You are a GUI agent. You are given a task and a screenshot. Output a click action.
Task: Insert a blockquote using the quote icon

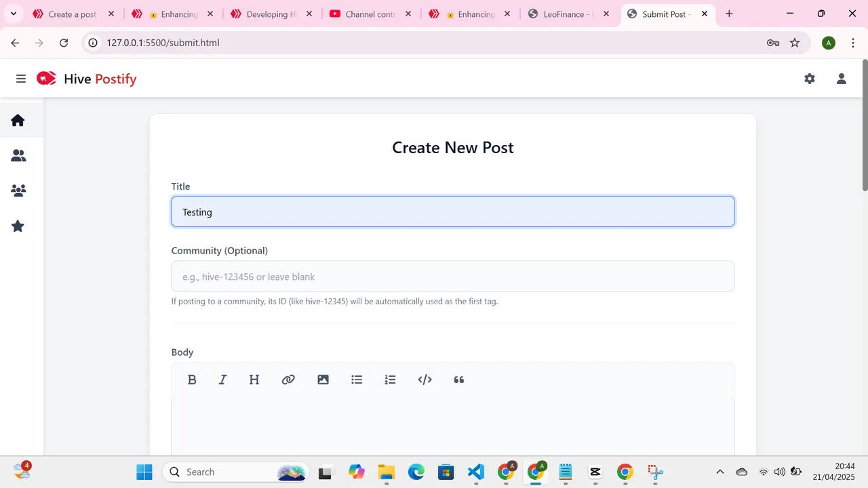point(459,380)
